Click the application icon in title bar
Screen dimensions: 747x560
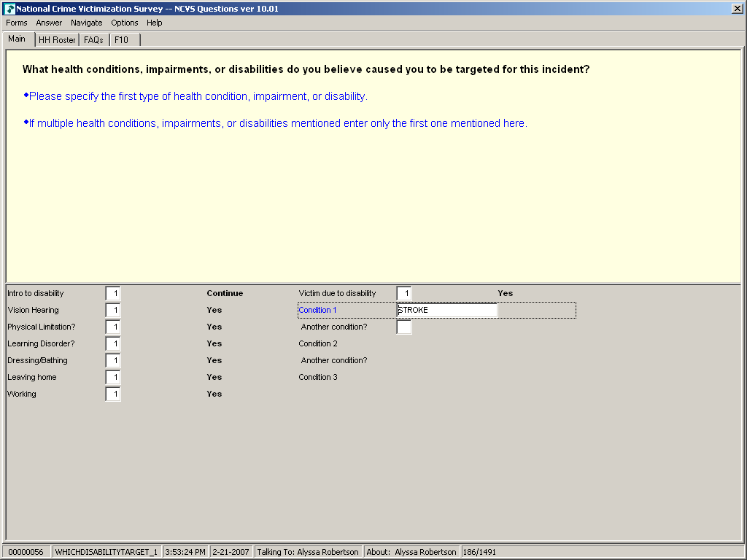tap(9, 9)
